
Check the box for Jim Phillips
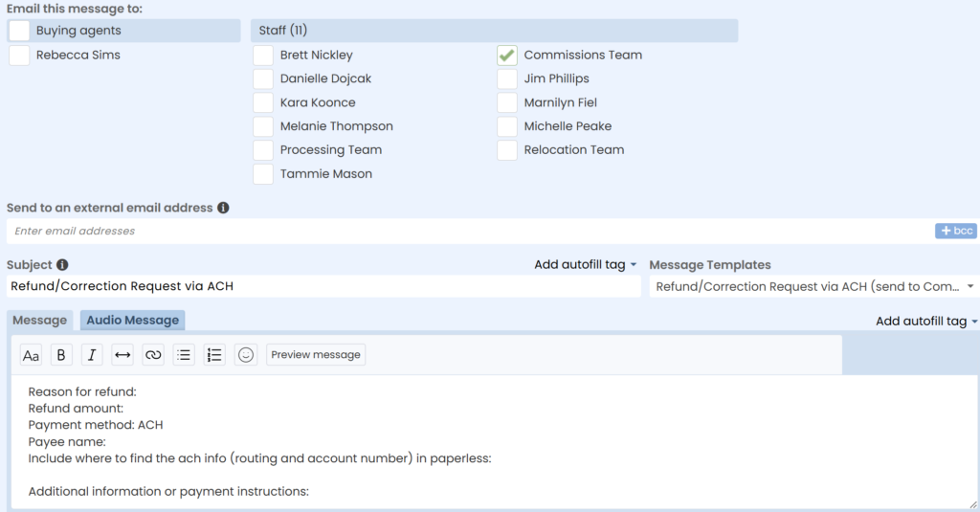click(507, 78)
